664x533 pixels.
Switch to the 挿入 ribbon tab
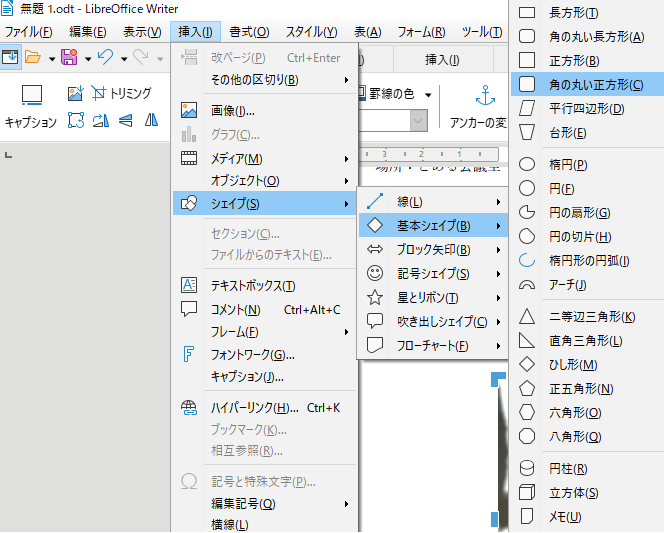click(x=442, y=60)
